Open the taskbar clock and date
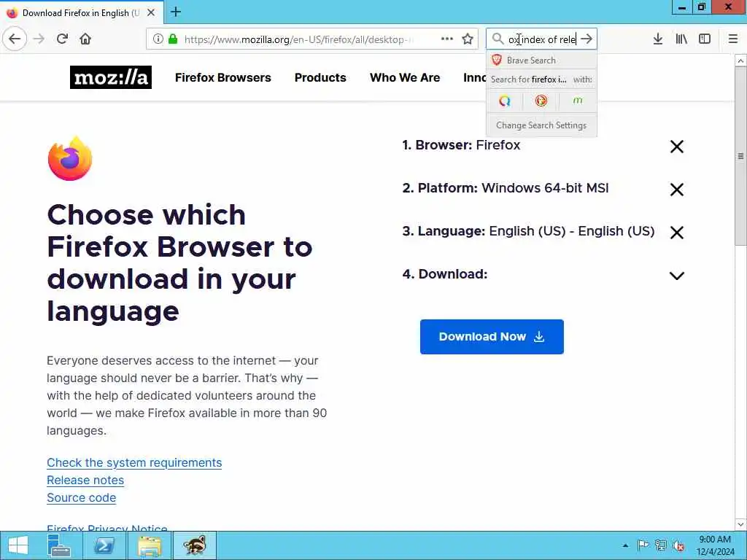Image resolution: width=747 pixels, height=560 pixels. 715,545
